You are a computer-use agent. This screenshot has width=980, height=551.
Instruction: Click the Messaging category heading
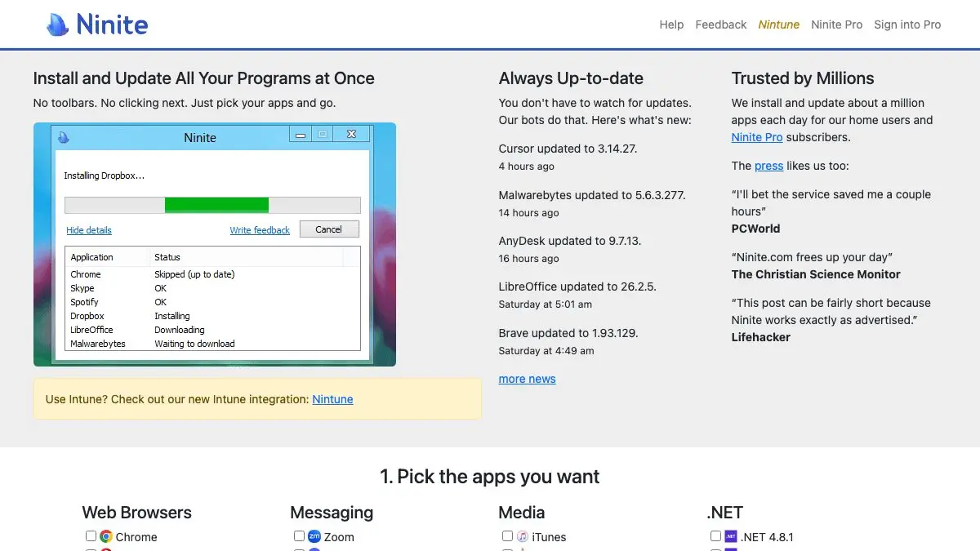click(332, 513)
